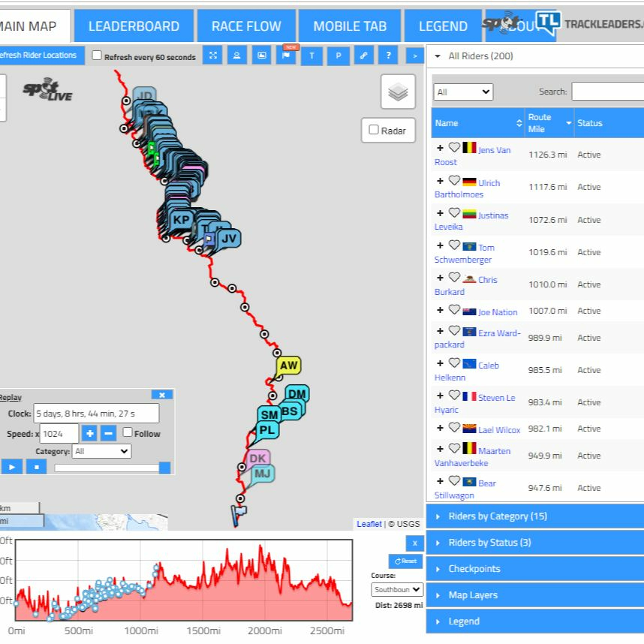Viewport: 644px width, 644px height.
Task: Open Jens Van Roost rider link
Action: [x=494, y=150]
